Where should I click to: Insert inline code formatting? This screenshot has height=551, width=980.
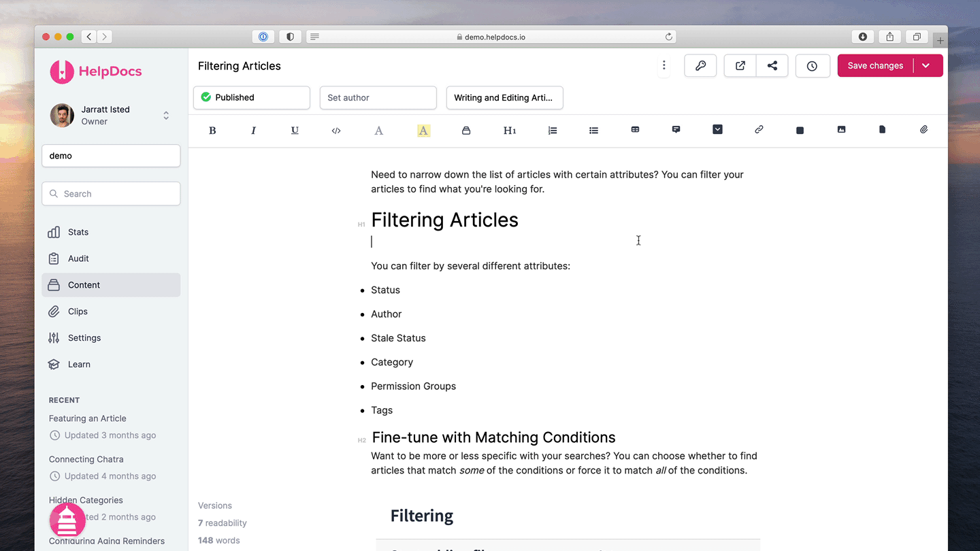336,131
